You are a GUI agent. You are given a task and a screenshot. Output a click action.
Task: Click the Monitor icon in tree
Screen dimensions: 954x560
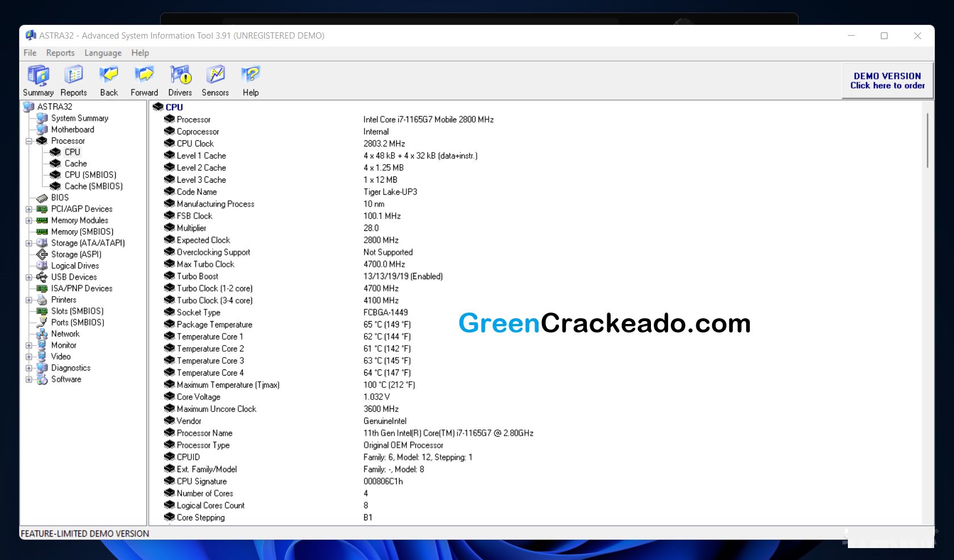point(42,345)
